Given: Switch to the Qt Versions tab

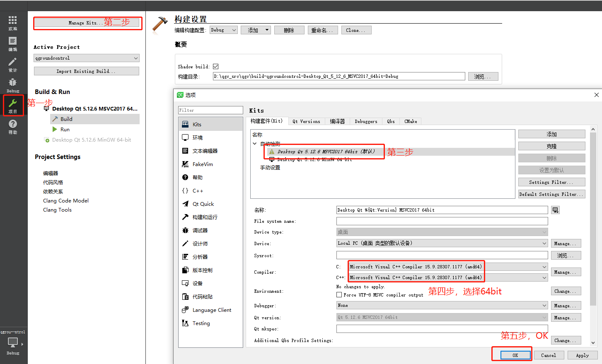Looking at the screenshot, I should 307,121.
